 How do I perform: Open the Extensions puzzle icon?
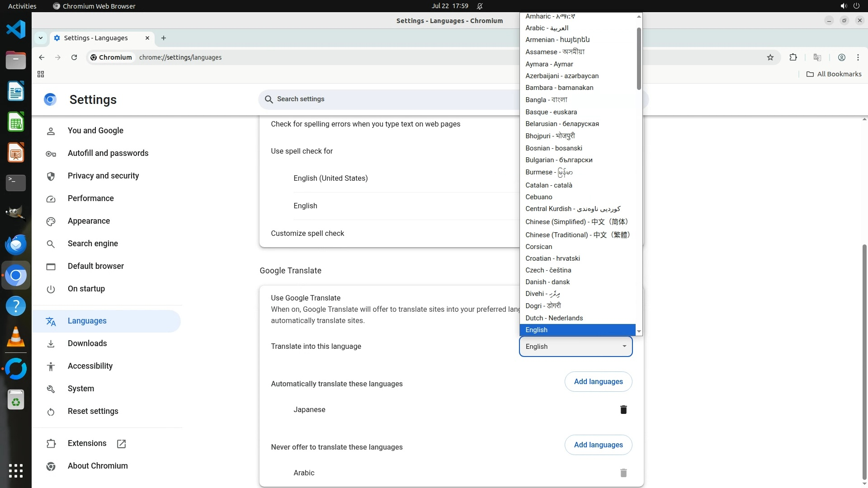(793, 57)
